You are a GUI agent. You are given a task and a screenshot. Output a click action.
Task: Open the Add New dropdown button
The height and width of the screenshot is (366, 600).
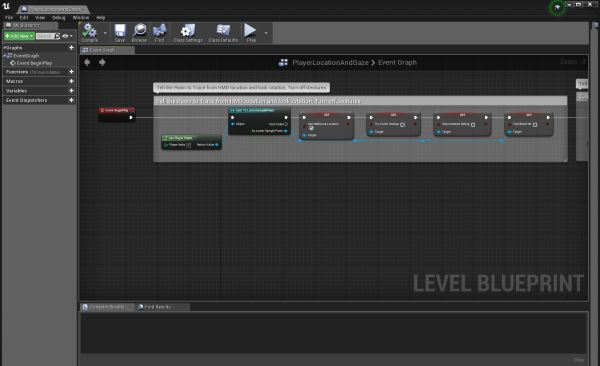(19, 36)
